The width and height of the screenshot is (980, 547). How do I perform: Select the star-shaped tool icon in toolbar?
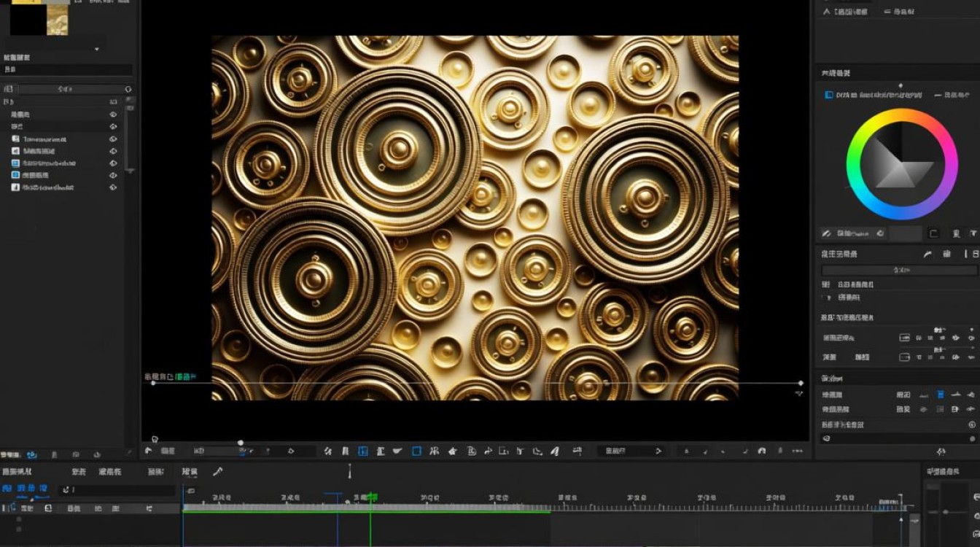pyautogui.click(x=452, y=451)
